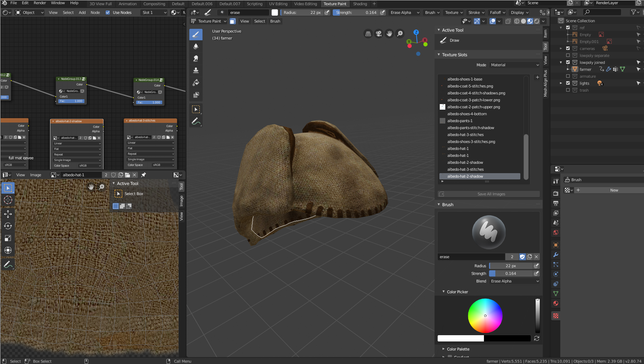This screenshot has height=364, width=644.
Task: Switch to the UV Editing workspace tab
Action: 278,4
